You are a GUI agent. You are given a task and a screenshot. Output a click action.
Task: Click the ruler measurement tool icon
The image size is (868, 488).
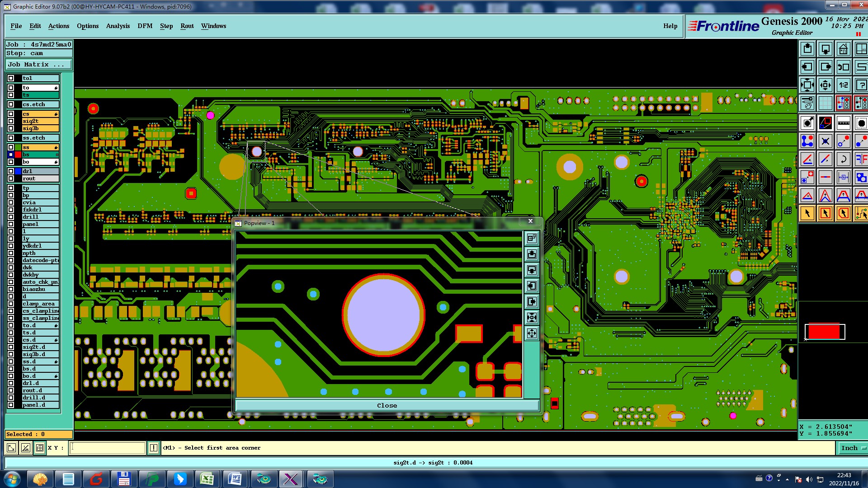pyautogui.click(x=843, y=123)
